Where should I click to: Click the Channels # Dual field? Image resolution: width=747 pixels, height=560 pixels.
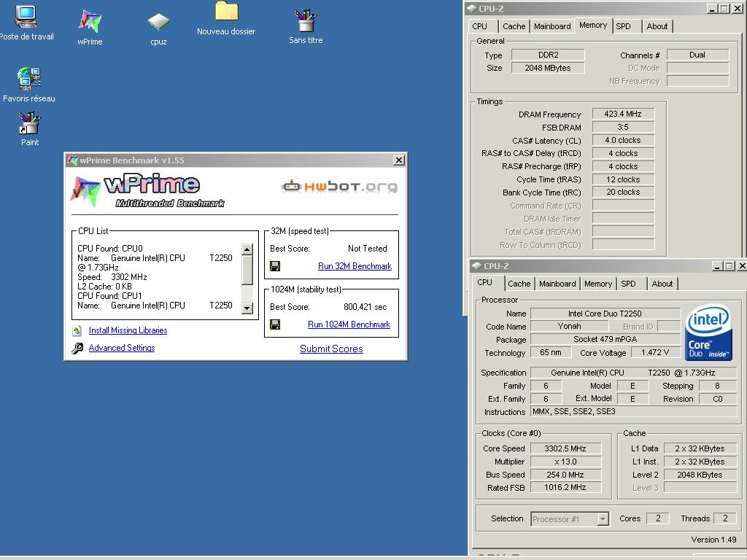697,55
